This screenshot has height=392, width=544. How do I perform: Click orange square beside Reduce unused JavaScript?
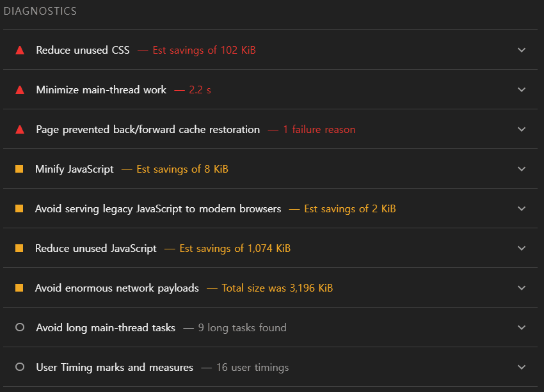pyautogui.click(x=19, y=248)
